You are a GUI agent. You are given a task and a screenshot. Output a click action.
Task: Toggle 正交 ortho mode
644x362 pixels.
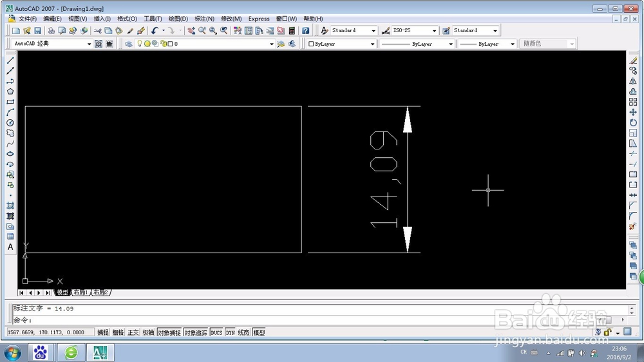133,332
